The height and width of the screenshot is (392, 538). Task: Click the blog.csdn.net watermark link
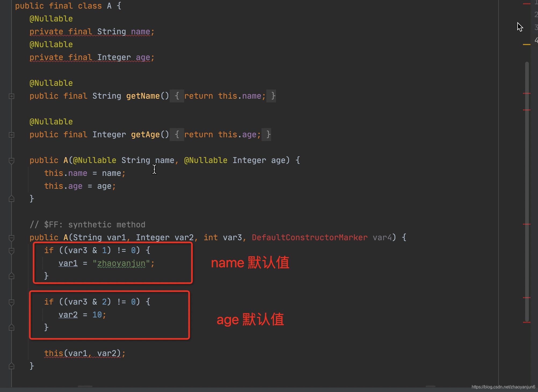click(x=503, y=387)
